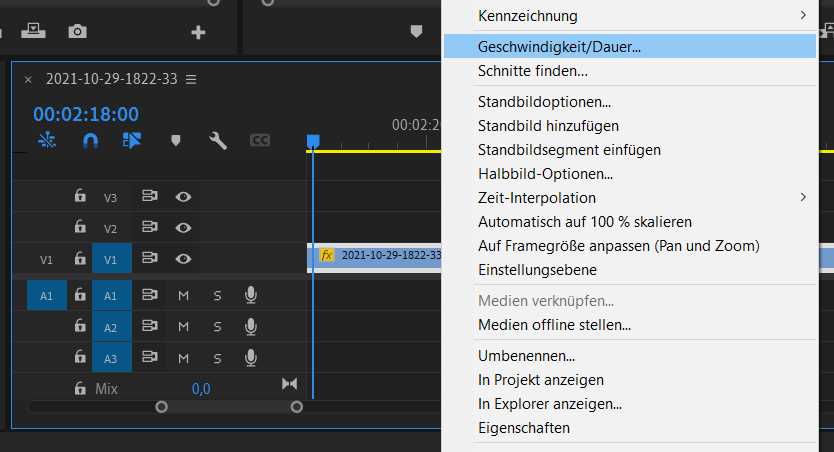
Task: Open timeline display settings wrench
Action: click(x=217, y=141)
